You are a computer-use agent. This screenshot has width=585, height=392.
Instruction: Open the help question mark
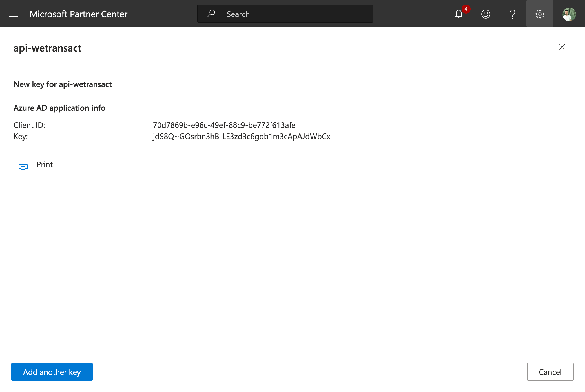[513, 14]
